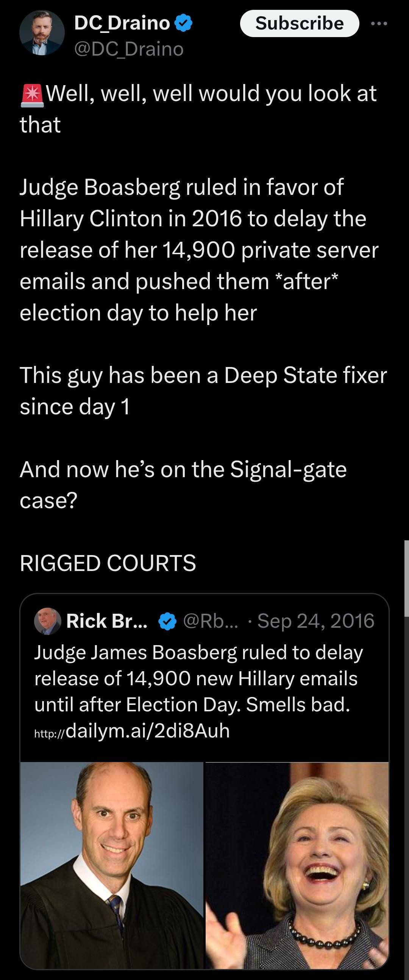Click verified badge next to Rick Br...
Screen dimensions: 409x980
coord(167,622)
